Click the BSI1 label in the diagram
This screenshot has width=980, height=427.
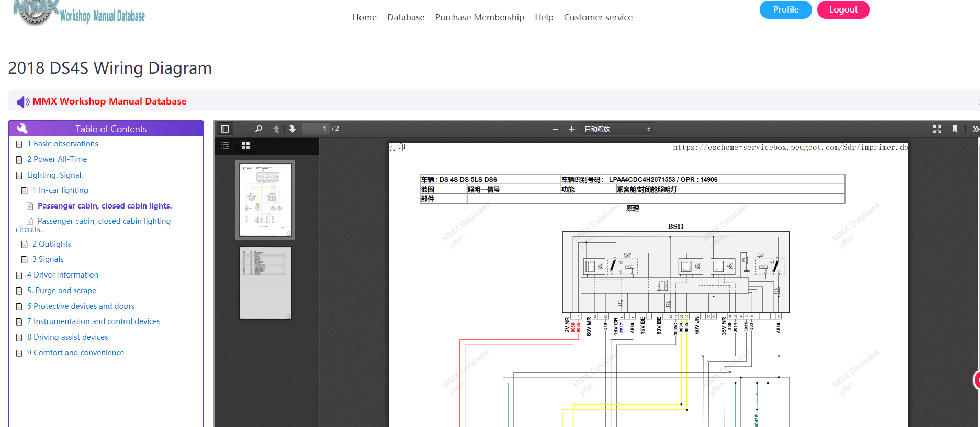675,226
